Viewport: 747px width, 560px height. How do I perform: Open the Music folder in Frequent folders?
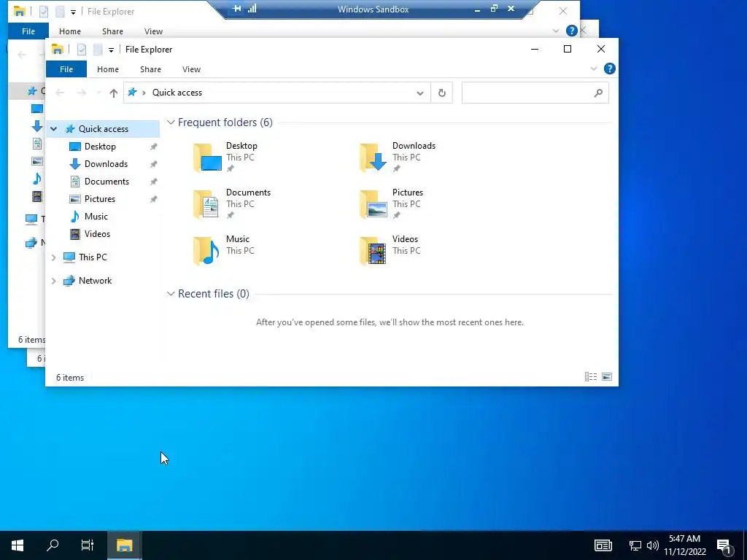pos(224,251)
